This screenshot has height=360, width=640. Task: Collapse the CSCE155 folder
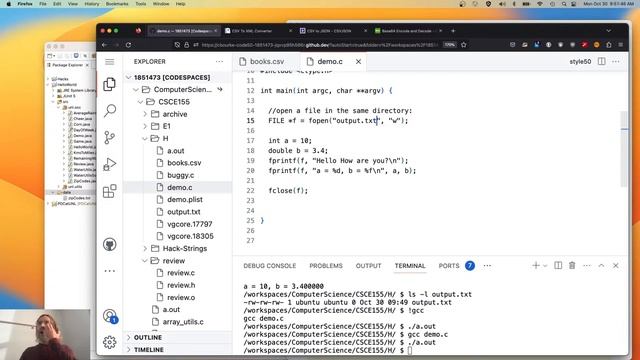177,102
